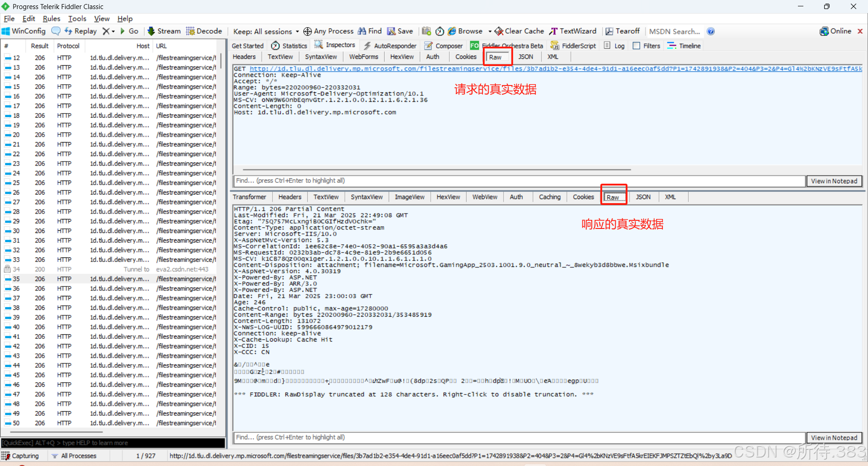Viewport: 868px width, 466px height.
Task: Switch to the Log tab
Action: point(614,46)
